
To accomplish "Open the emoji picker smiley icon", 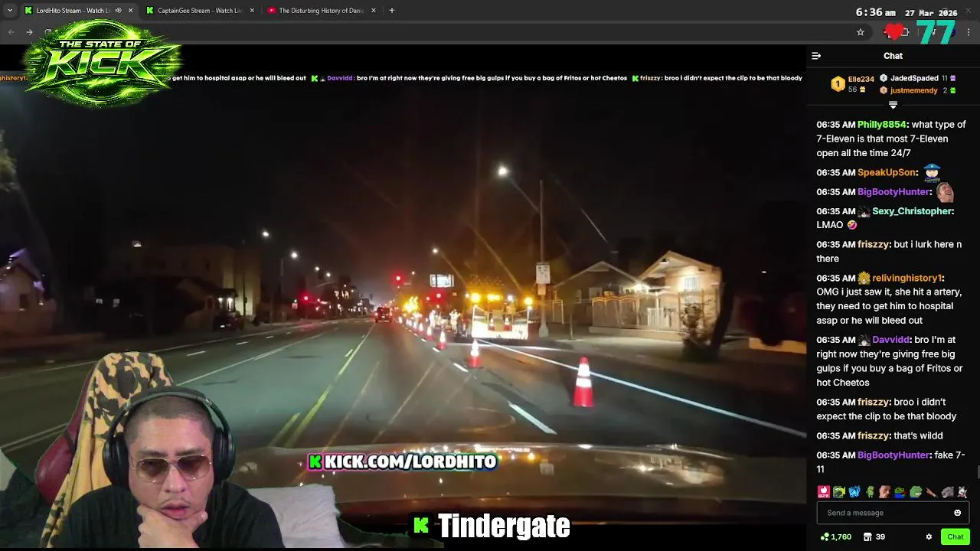I will point(957,513).
